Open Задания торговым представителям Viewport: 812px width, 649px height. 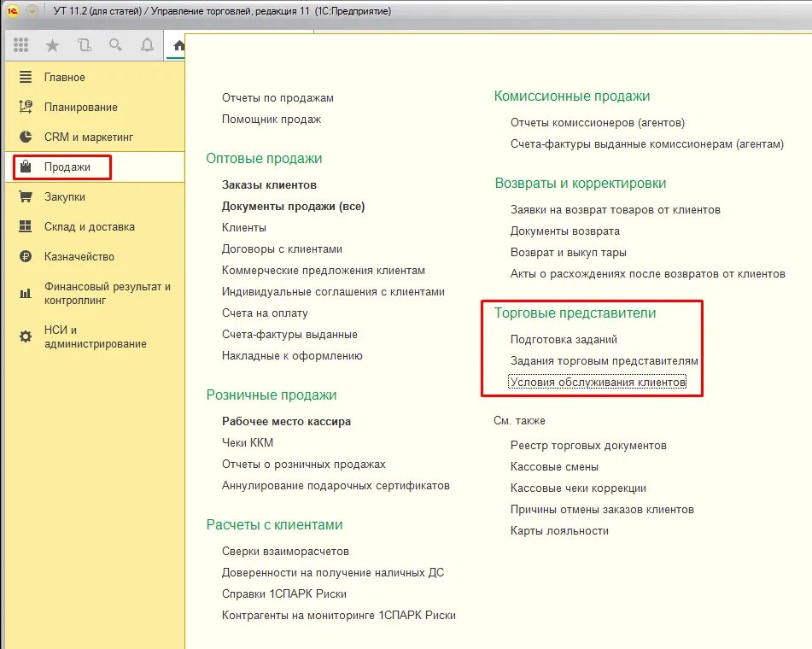[x=605, y=360]
